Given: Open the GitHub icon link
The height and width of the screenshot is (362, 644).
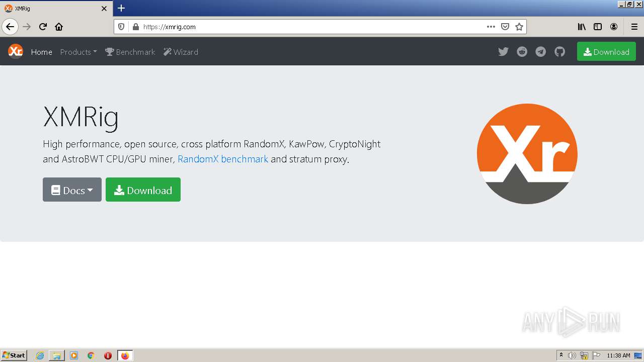Looking at the screenshot, I should pyautogui.click(x=559, y=52).
